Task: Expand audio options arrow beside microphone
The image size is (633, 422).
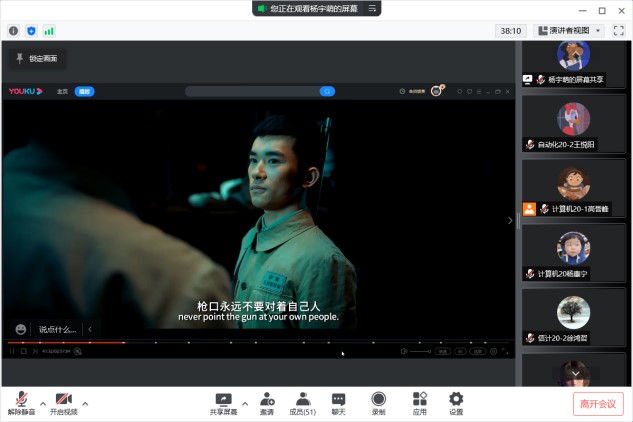Action: click(42, 404)
